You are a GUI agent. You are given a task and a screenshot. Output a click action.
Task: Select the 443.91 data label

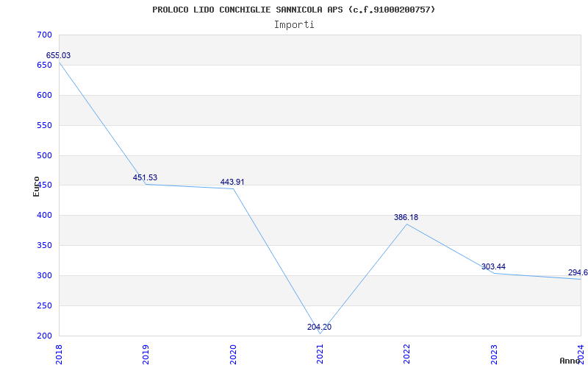[232, 182]
